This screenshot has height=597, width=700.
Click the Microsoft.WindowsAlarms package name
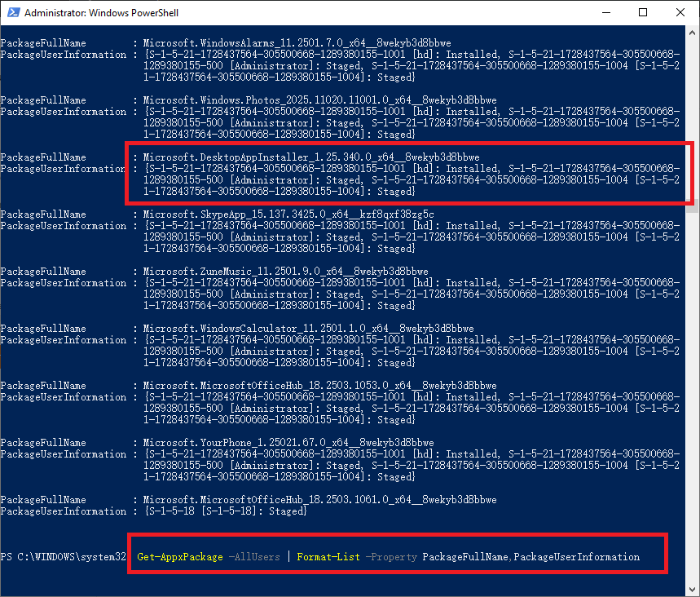(297, 43)
